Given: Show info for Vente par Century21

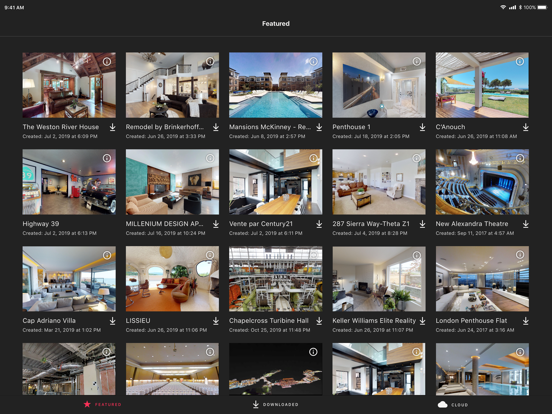Looking at the screenshot, I should click(313, 158).
